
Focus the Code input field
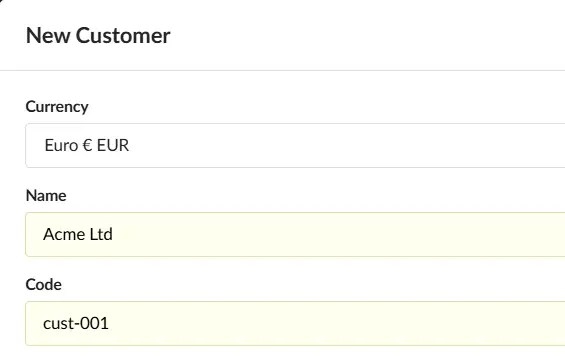pyautogui.click(x=295, y=324)
